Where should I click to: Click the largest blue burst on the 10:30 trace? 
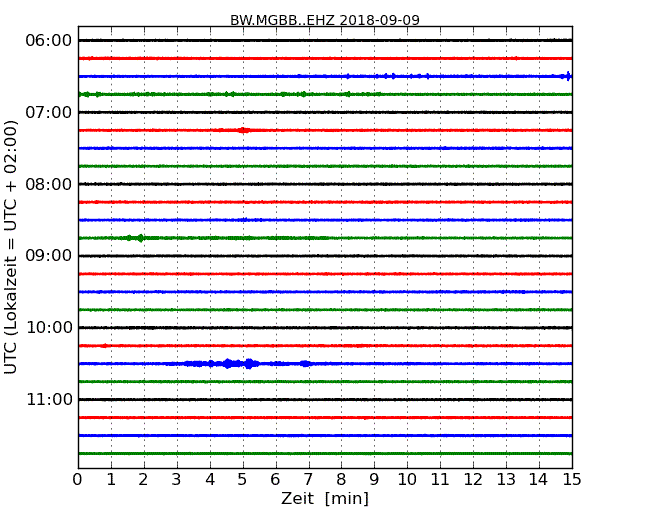[x=249, y=364]
